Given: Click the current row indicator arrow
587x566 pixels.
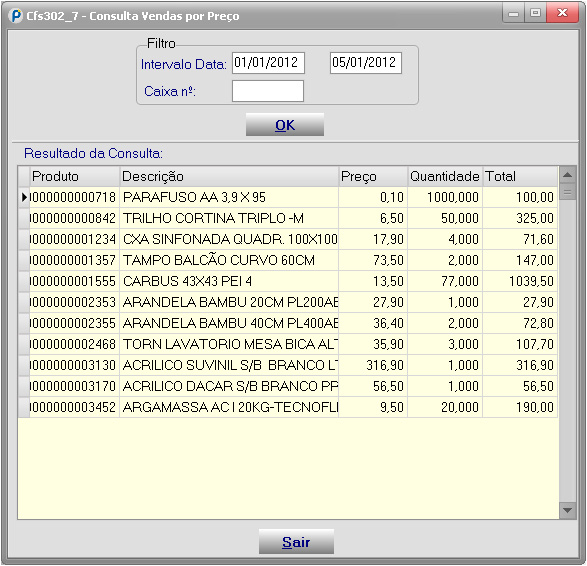Looking at the screenshot, I should click(24, 197).
